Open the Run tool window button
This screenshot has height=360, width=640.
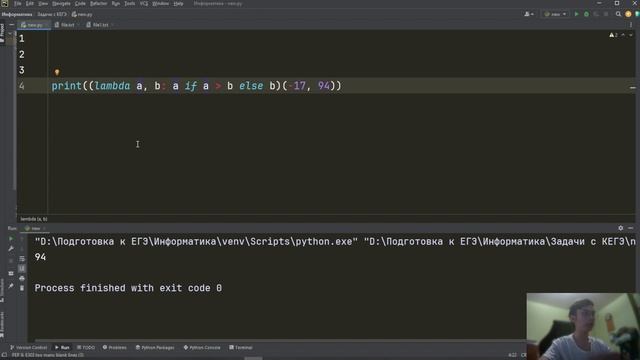[x=62, y=348]
